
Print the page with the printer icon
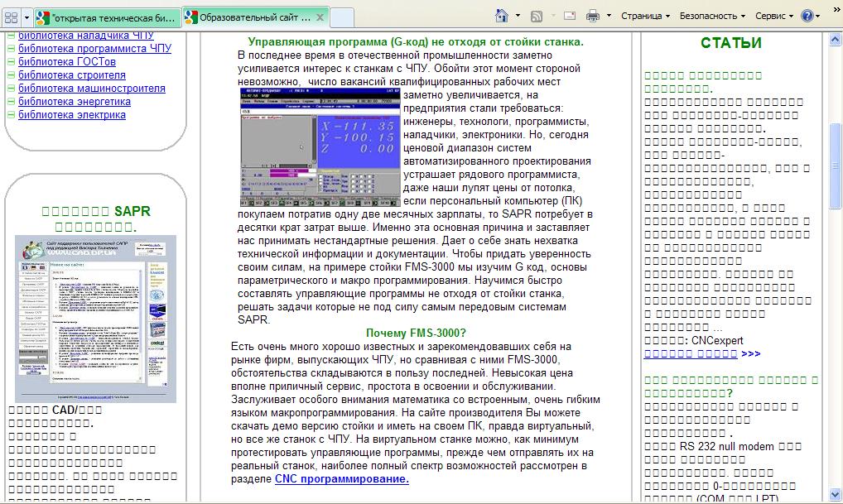tap(592, 16)
